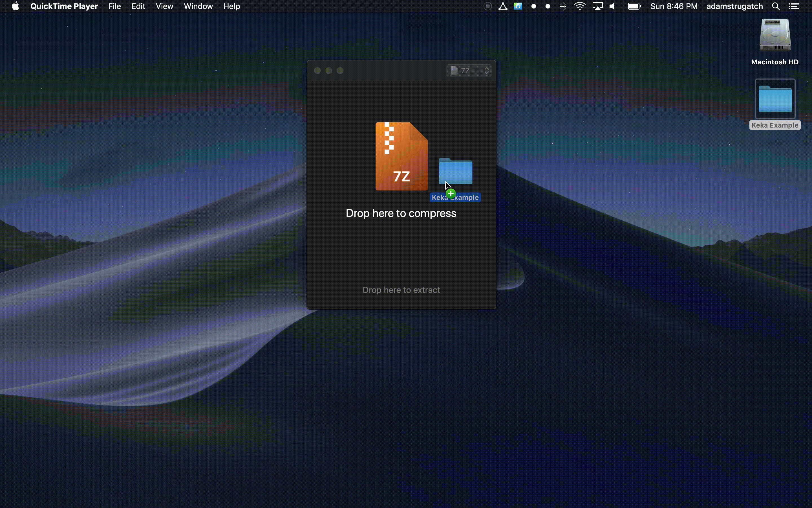Open the Help menu
812x508 pixels.
[x=231, y=6]
